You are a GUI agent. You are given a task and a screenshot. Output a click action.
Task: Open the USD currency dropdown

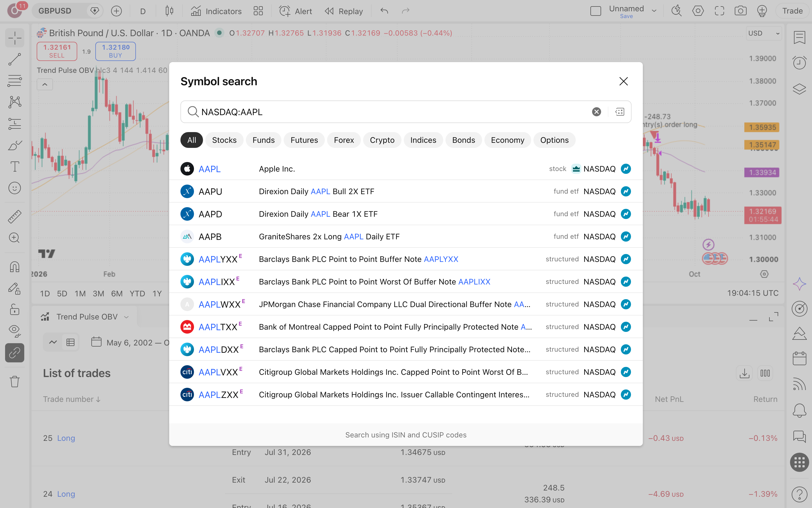(764, 33)
